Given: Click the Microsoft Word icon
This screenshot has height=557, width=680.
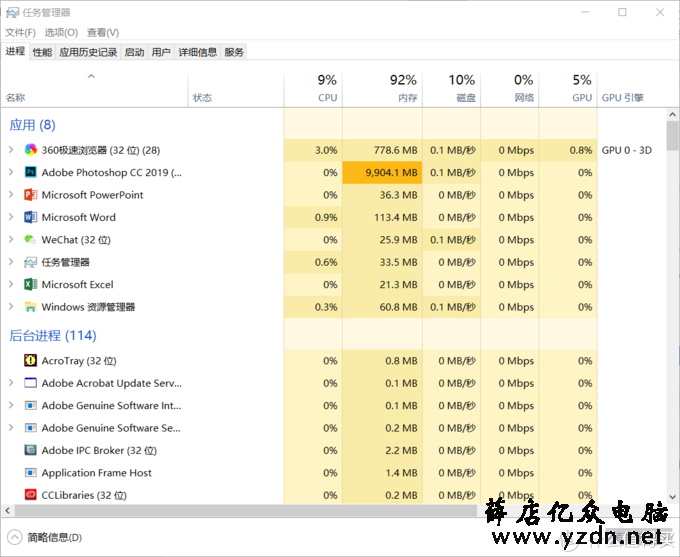Looking at the screenshot, I should 30,217.
